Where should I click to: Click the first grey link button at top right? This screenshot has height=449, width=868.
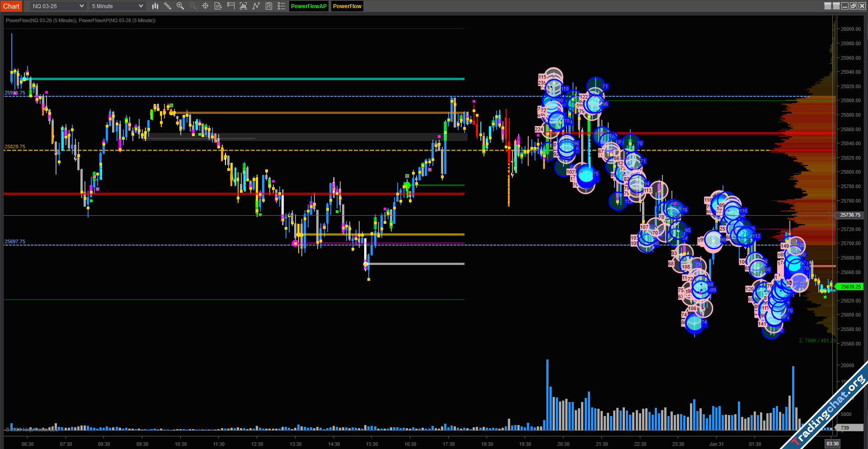pos(828,6)
